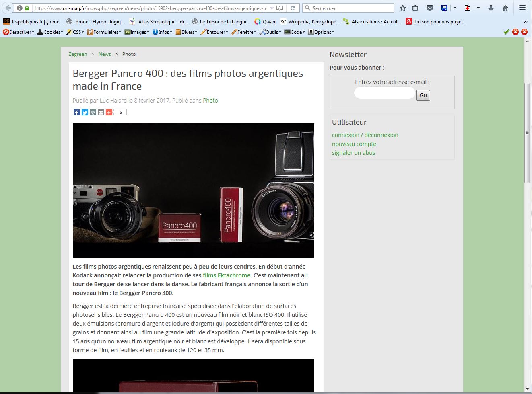The height and width of the screenshot is (394, 532).
Task: Expand the Images toolbar menu
Action: [137, 32]
